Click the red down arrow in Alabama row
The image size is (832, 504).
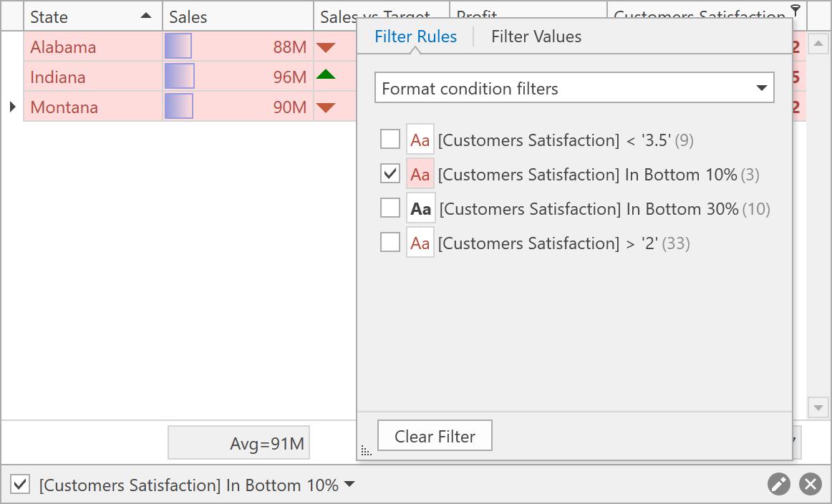click(x=326, y=48)
